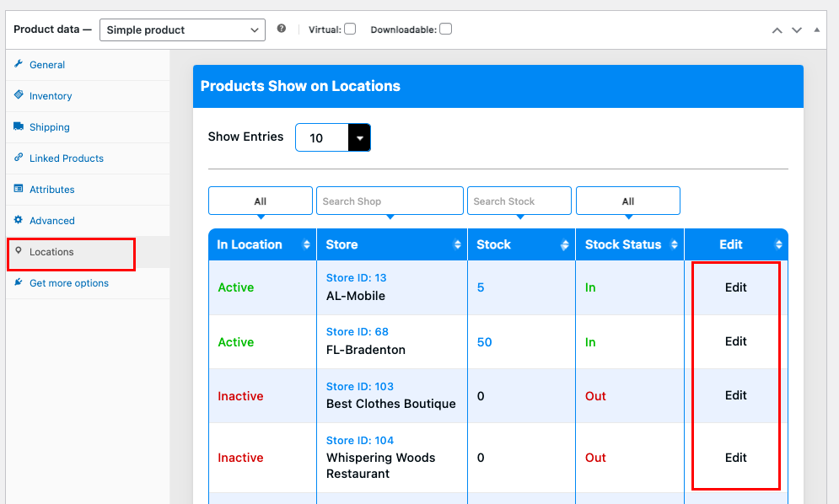Click the Linked Products chain icon
839x504 pixels.
click(x=19, y=158)
